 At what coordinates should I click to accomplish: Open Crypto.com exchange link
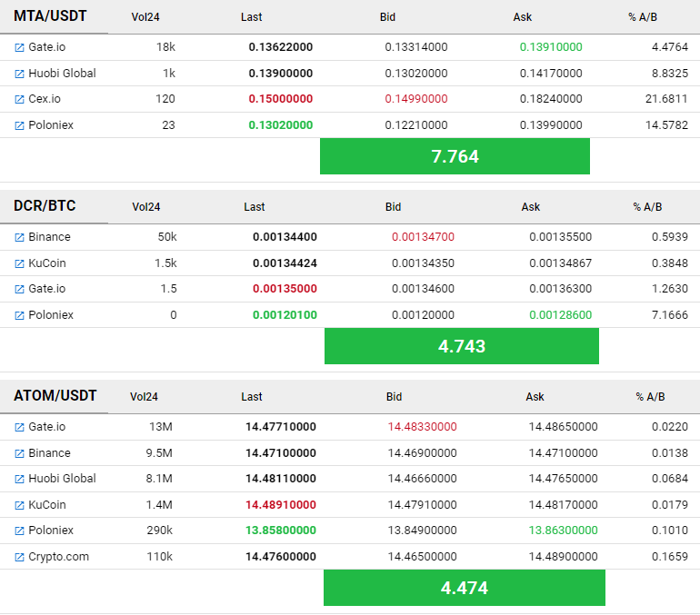coord(58,557)
